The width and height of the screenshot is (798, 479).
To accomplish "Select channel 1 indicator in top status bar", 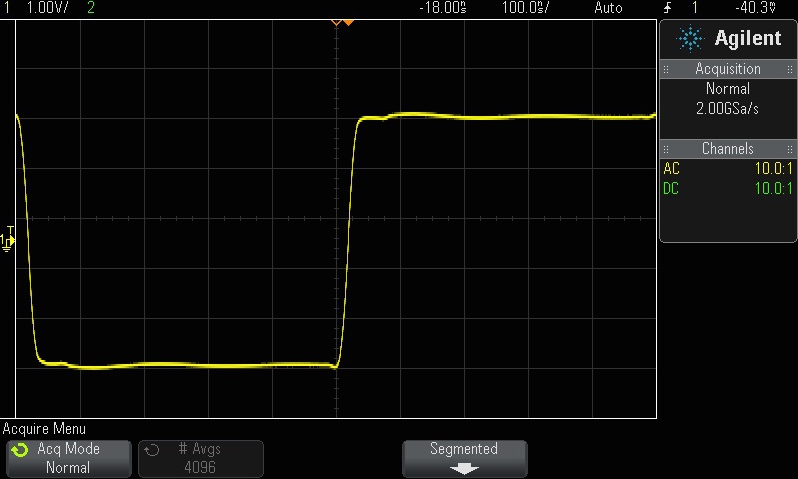I will (6, 7).
